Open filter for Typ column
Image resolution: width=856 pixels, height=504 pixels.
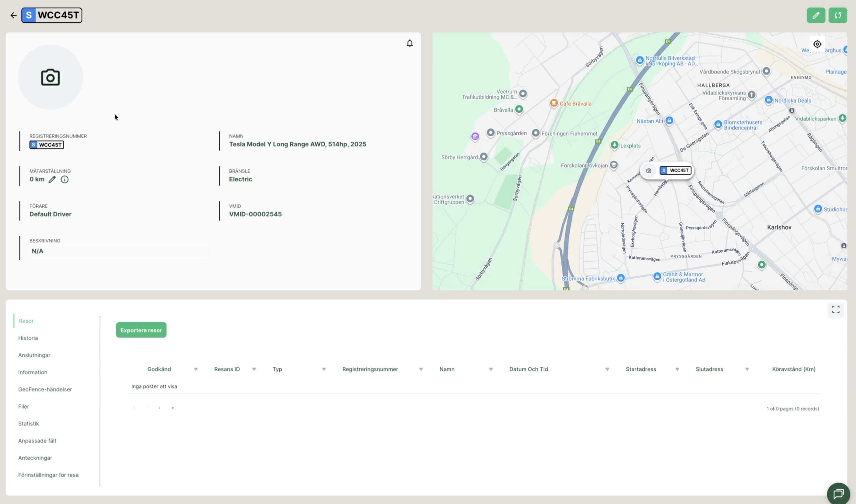pyautogui.click(x=324, y=369)
